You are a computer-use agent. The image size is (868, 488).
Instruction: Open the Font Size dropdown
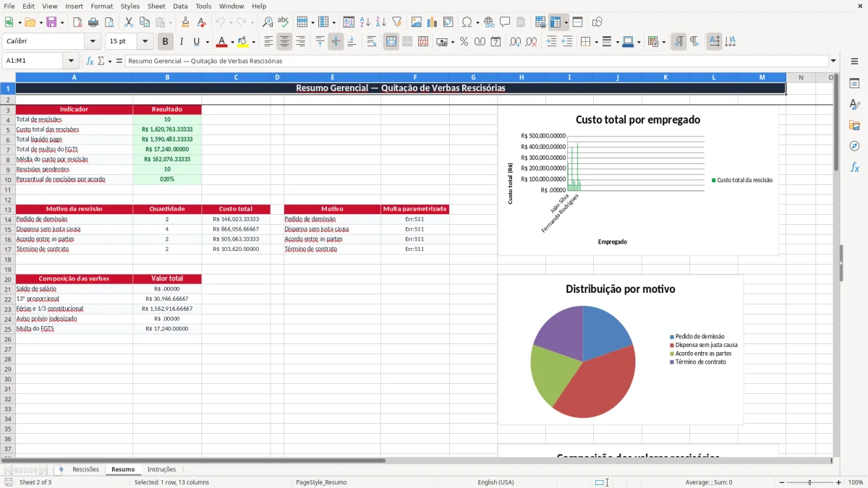(145, 42)
